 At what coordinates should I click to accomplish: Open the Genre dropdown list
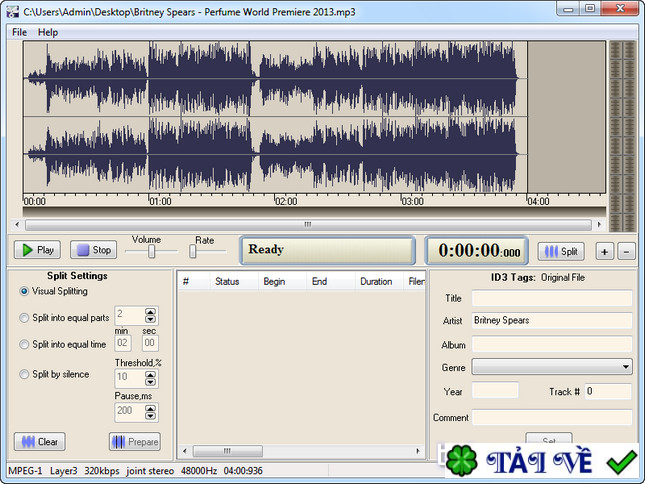(625, 367)
